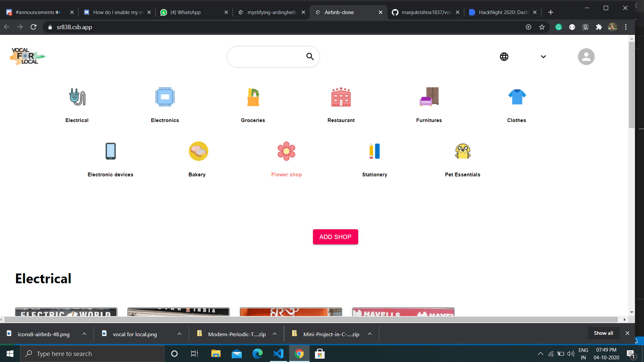The image size is (644, 362).
Task: Switch to the HackNight 2020 tab
Action: [503, 13]
